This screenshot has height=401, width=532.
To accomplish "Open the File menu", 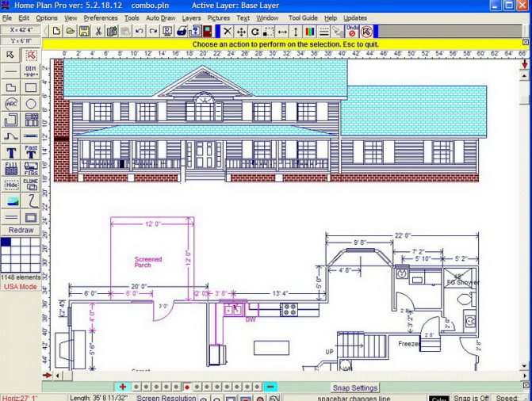I will click(x=7, y=18).
